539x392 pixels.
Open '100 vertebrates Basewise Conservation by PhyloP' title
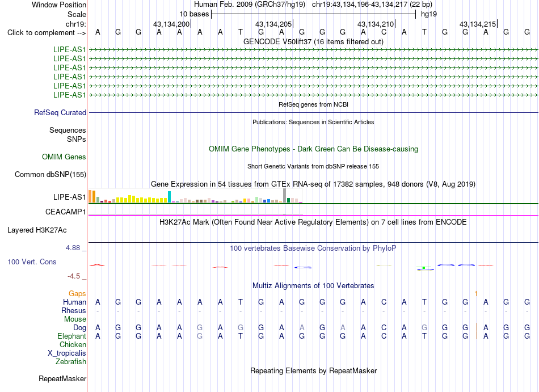pyautogui.click(x=313, y=248)
